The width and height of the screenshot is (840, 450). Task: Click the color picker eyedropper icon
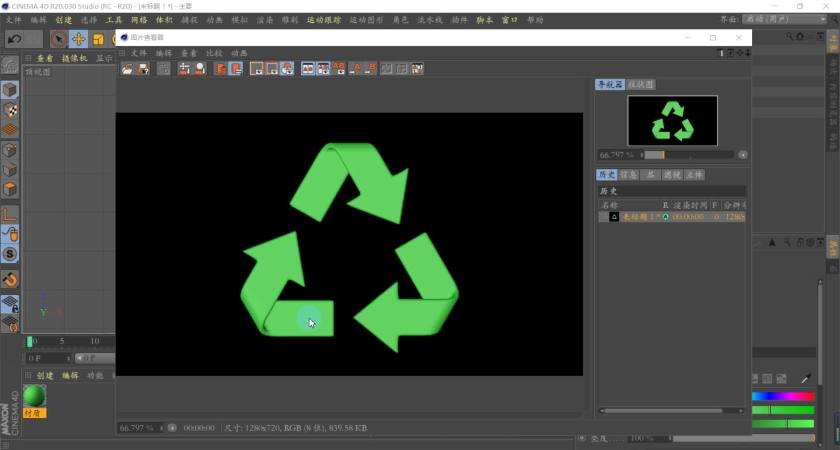(x=806, y=379)
